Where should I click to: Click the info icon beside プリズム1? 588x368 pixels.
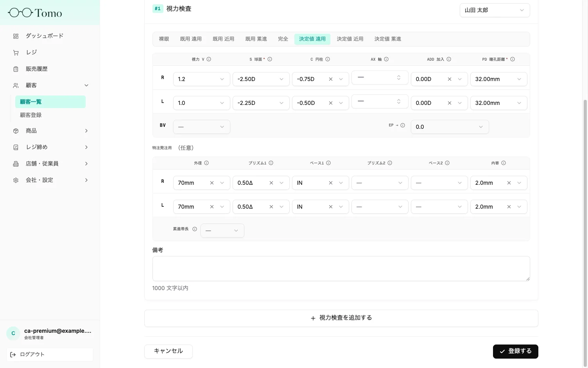coord(271,163)
